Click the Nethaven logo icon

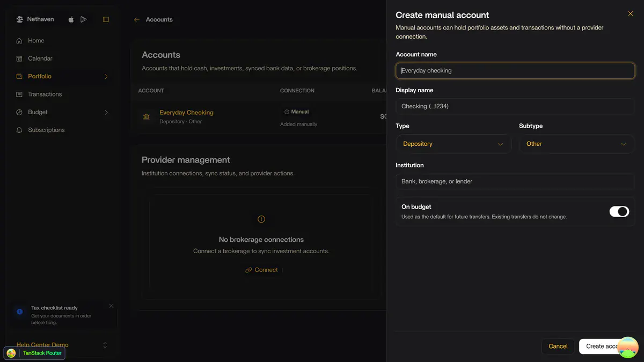point(19,19)
